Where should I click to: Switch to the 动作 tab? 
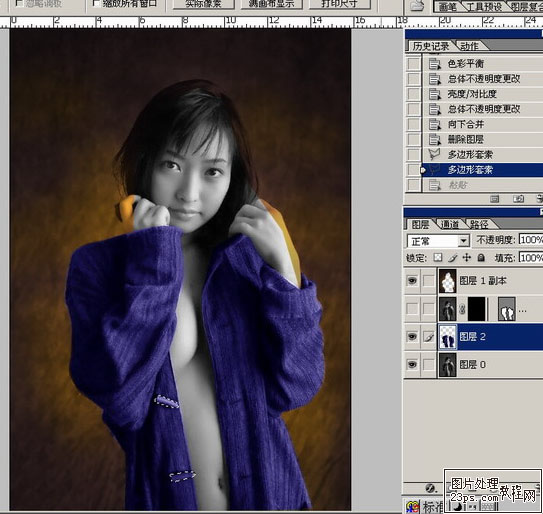(470, 46)
